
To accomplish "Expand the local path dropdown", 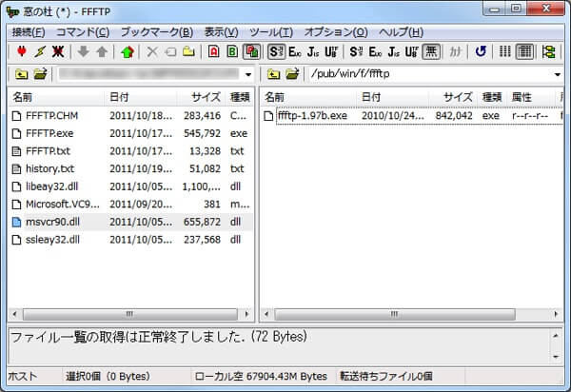I will pyautogui.click(x=248, y=75).
